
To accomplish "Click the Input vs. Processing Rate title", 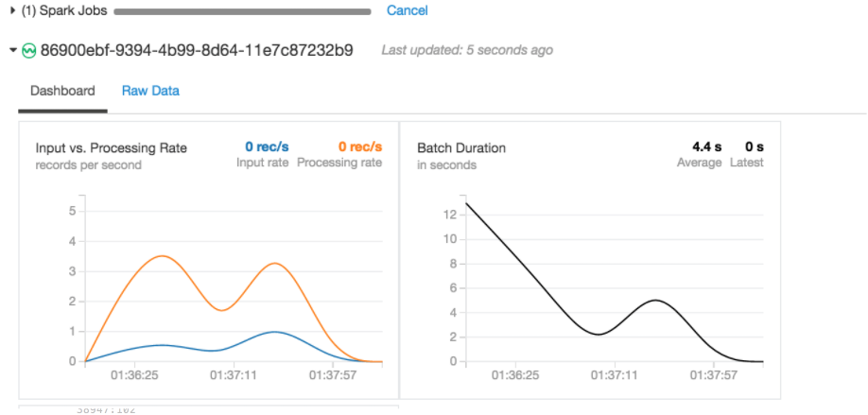I will [x=112, y=148].
